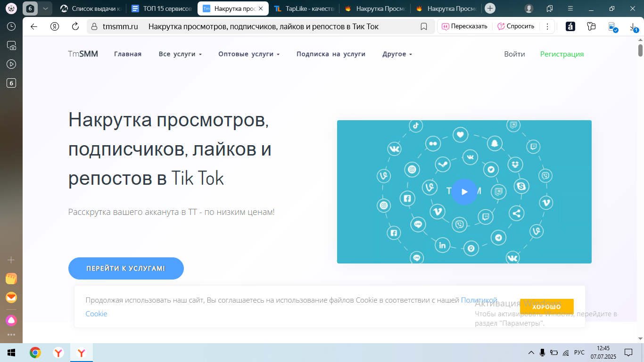Expand the tab group chevron next to 6
This screenshot has width=644, height=362.
(45, 8)
